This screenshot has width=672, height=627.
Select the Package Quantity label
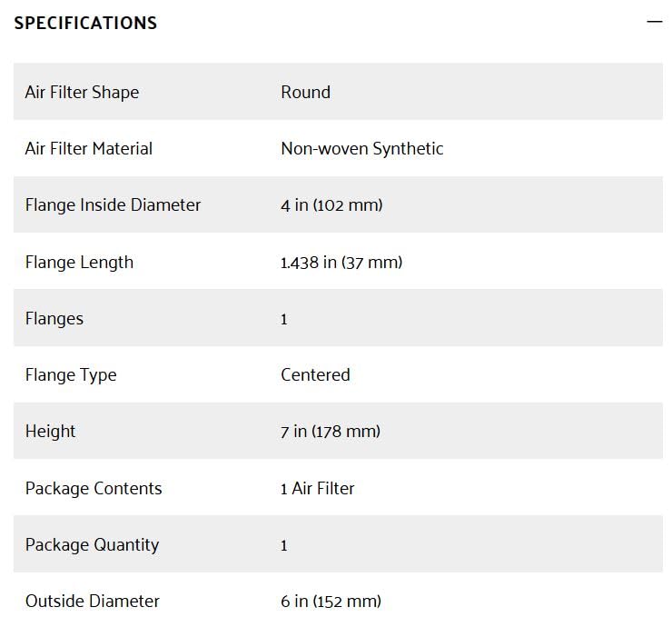point(92,544)
